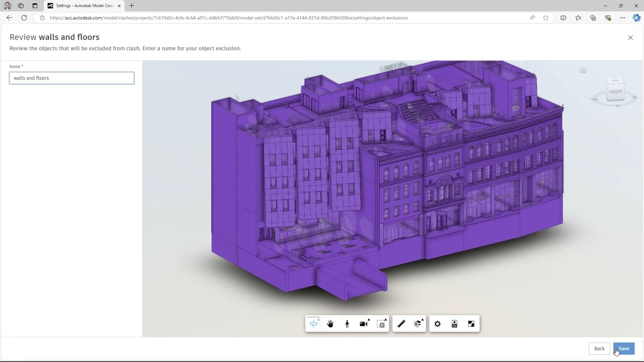The image size is (644, 362).
Task: View site information padlock icon
Action: (x=42, y=18)
